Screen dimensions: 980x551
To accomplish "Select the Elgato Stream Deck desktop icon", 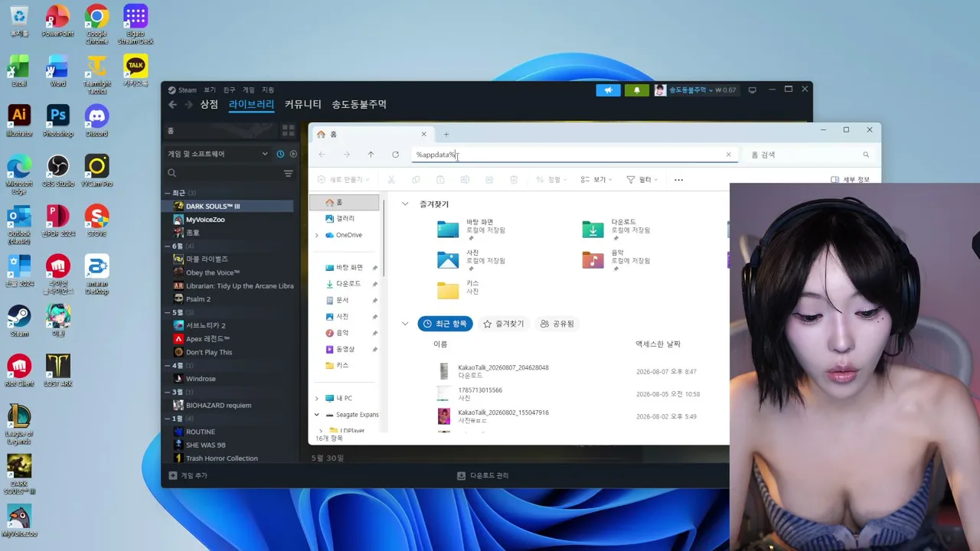I will point(136,24).
